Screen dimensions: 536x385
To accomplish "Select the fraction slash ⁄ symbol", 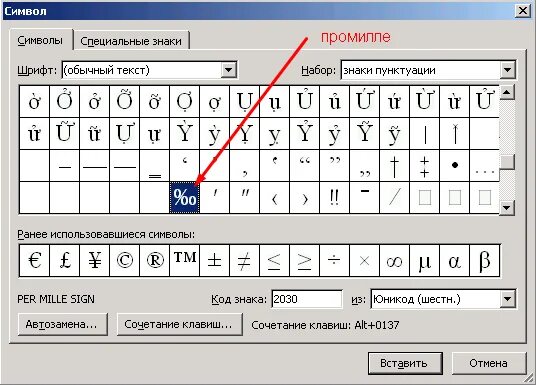I will [394, 198].
